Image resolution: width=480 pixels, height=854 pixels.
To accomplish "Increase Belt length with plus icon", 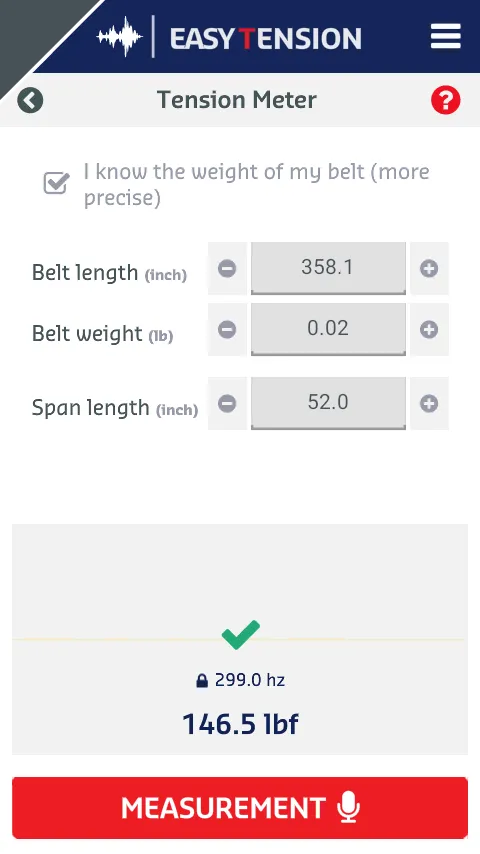I will (429, 269).
